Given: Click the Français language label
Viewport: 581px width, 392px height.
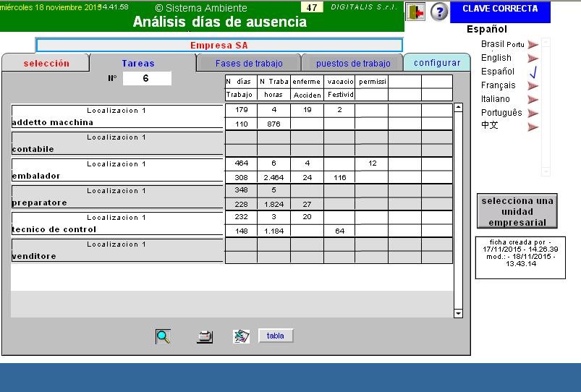Looking at the screenshot, I should 498,85.
